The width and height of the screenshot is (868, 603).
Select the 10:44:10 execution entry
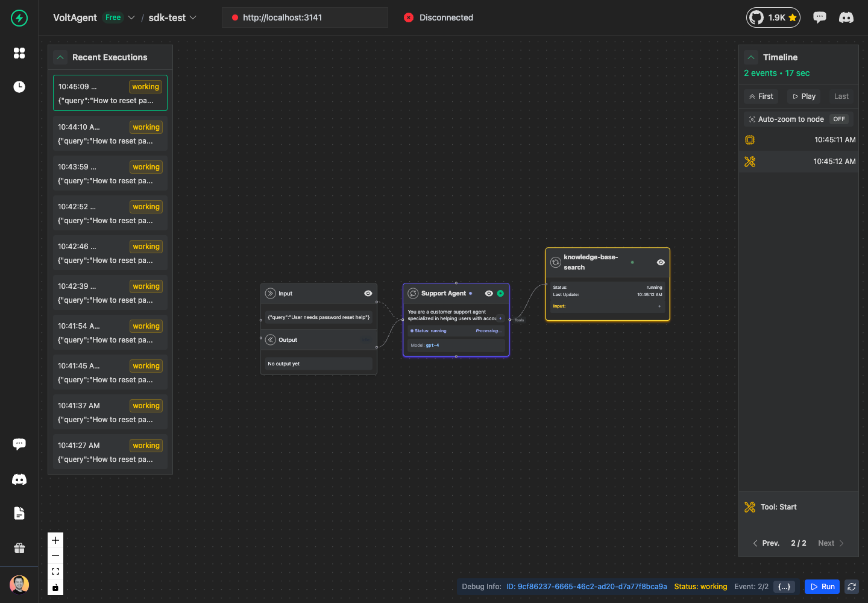coord(110,133)
